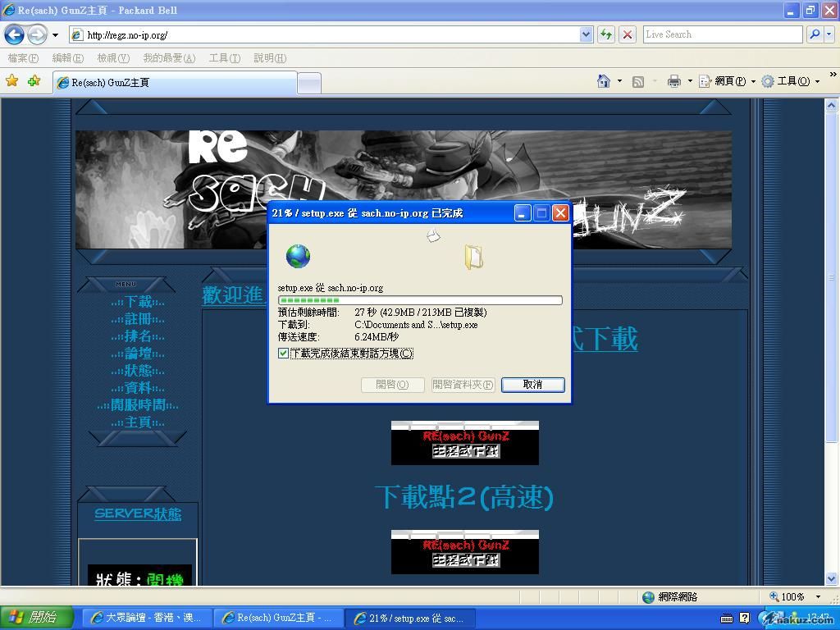Viewport: 840px width, 630px height.
Task: Open the 網頁(P) page menu
Action: 728,81
